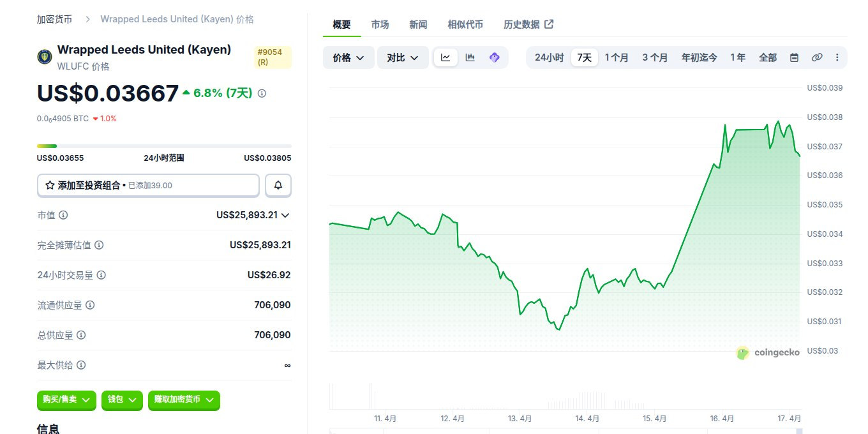The width and height of the screenshot is (868, 434).
Task: Switch to candlestick chart icon
Action: (470, 57)
